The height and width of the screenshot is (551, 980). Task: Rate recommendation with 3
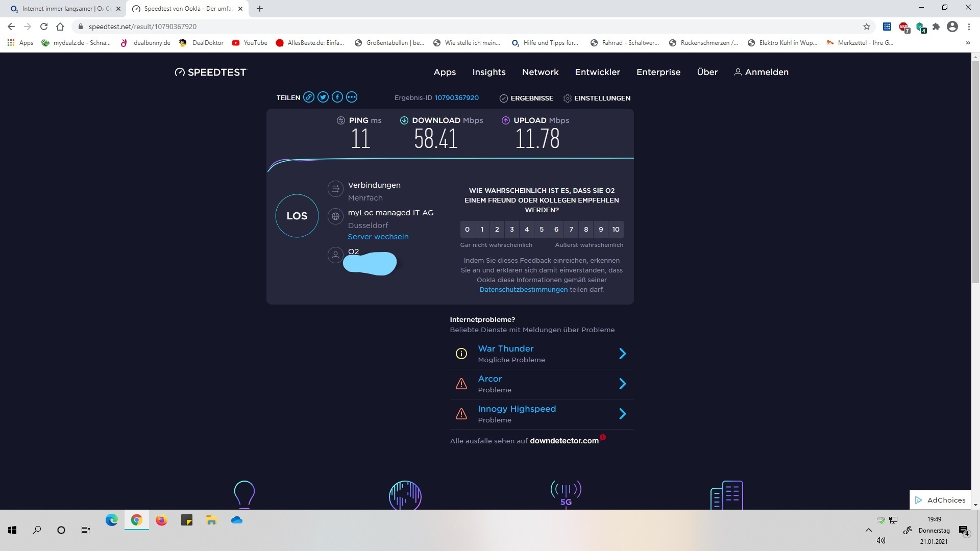[512, 230]
